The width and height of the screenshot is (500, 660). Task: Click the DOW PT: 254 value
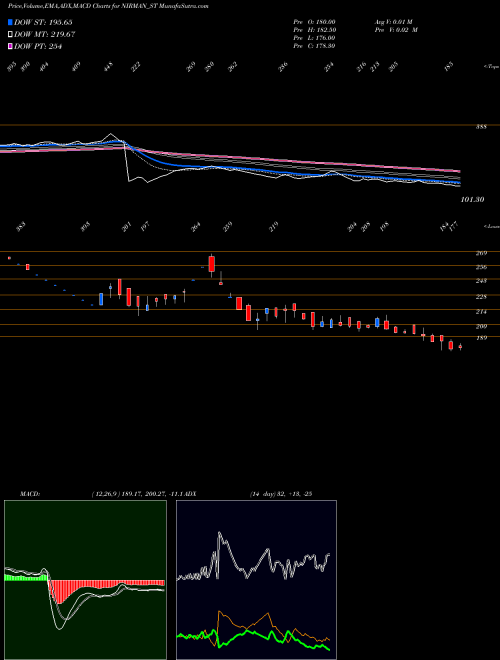click(38, 46)
